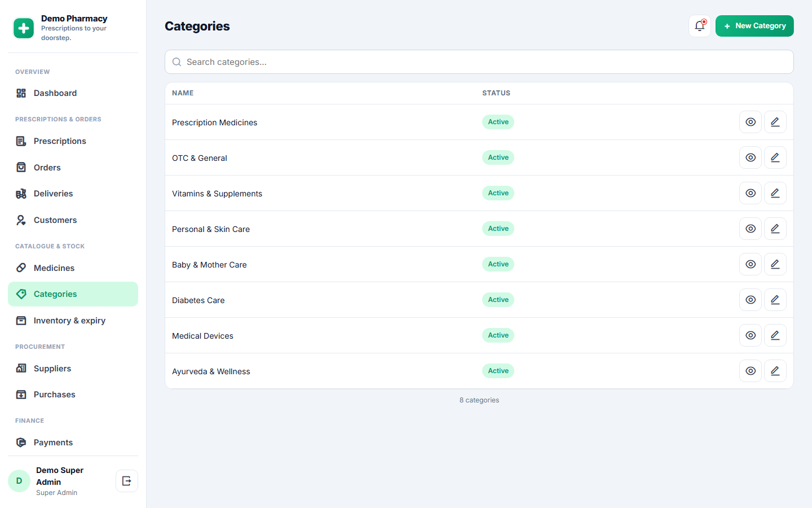Open the notifications bell

coord(700,26)
